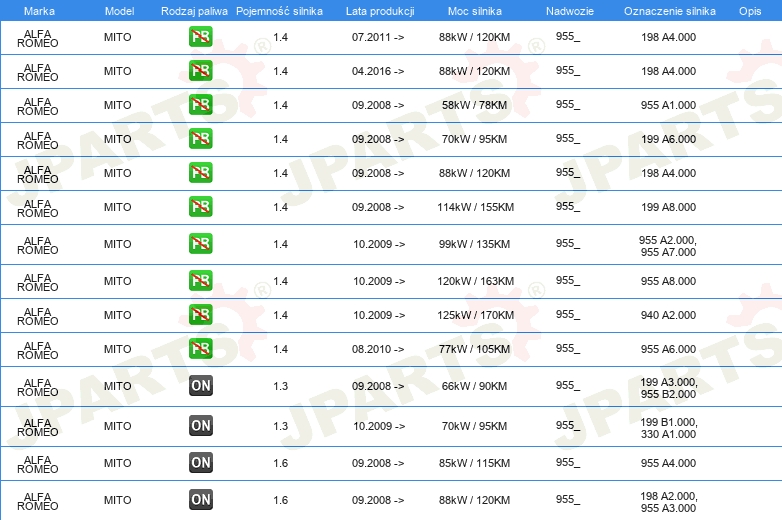Click the Oznaczenie silnika column header

click(x=669, y=11)
